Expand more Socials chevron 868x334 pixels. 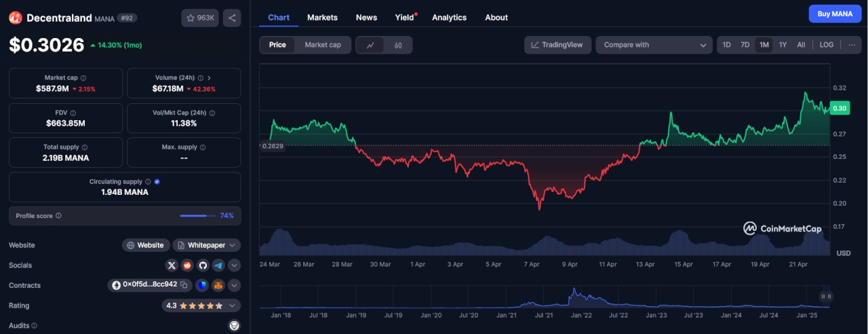235,265
